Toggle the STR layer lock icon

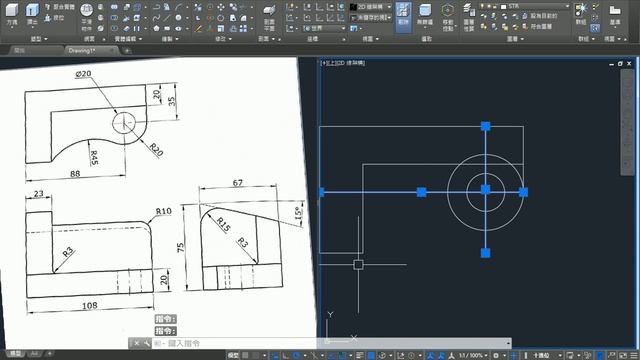point(495,7)
